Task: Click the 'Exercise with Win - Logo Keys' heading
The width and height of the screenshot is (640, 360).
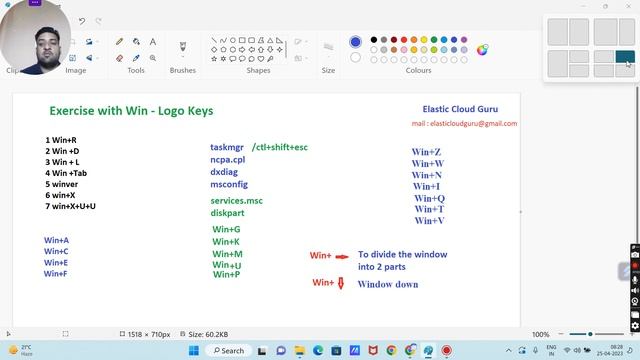Action: 131,111
